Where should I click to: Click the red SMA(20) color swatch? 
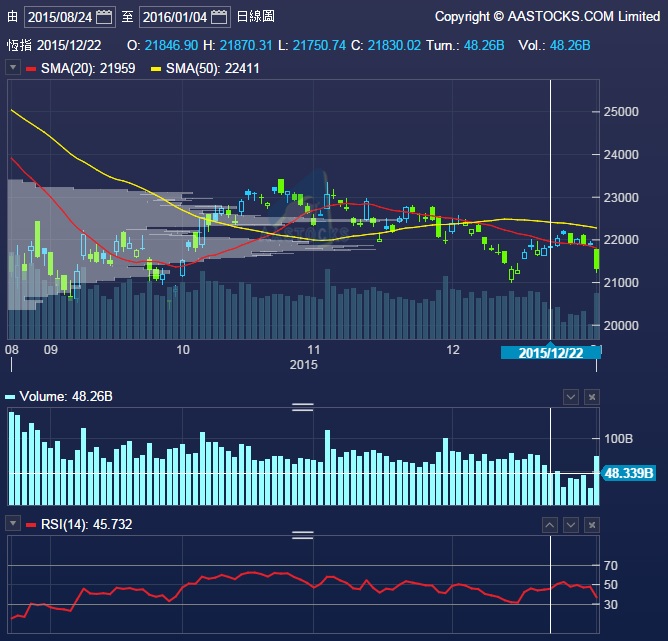pos(31,68)
